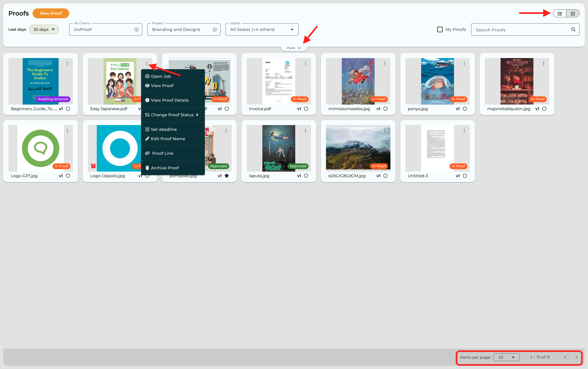The image size is (588, 369).
Task: Open three-dot menu on Invoice.pdf card
Action: tap(305, 63)
